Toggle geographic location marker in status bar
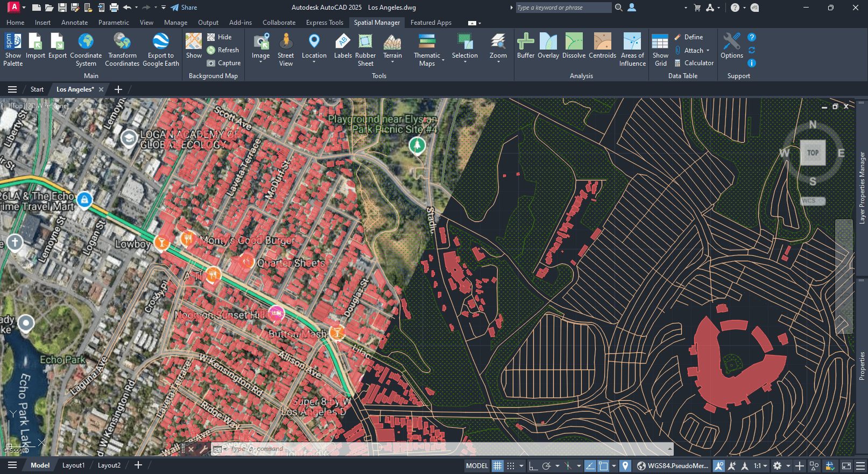Screen dimensions: 868x474 625,466
